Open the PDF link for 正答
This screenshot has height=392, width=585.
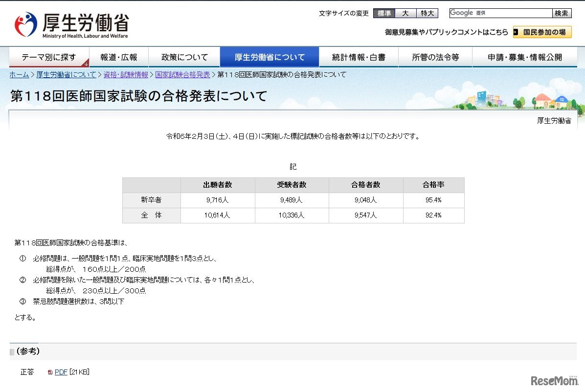click(61, 372)
